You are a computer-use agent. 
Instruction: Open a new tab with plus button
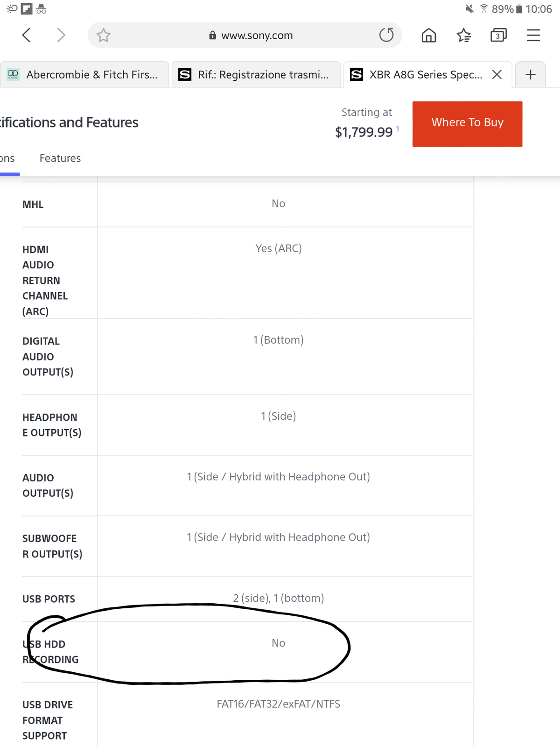tap(530, 75)
